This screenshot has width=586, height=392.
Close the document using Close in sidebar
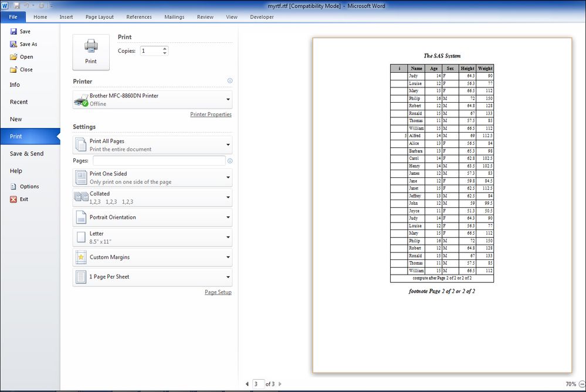click(x=21, y=70)
